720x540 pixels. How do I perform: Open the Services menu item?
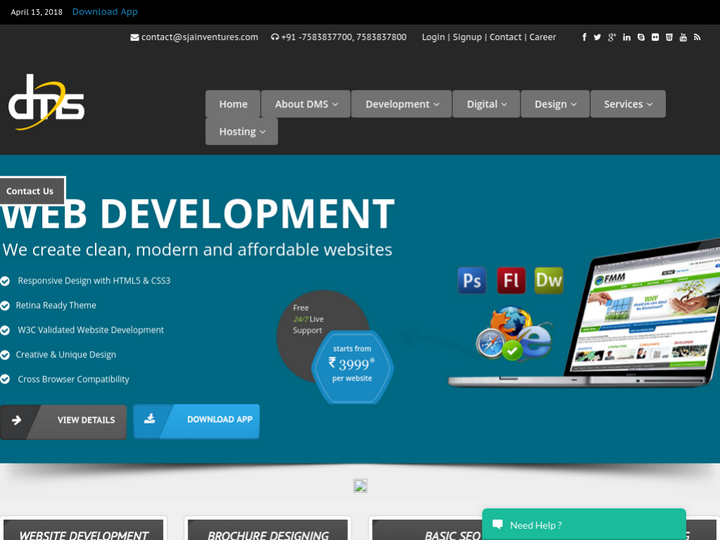pos(627,104)
